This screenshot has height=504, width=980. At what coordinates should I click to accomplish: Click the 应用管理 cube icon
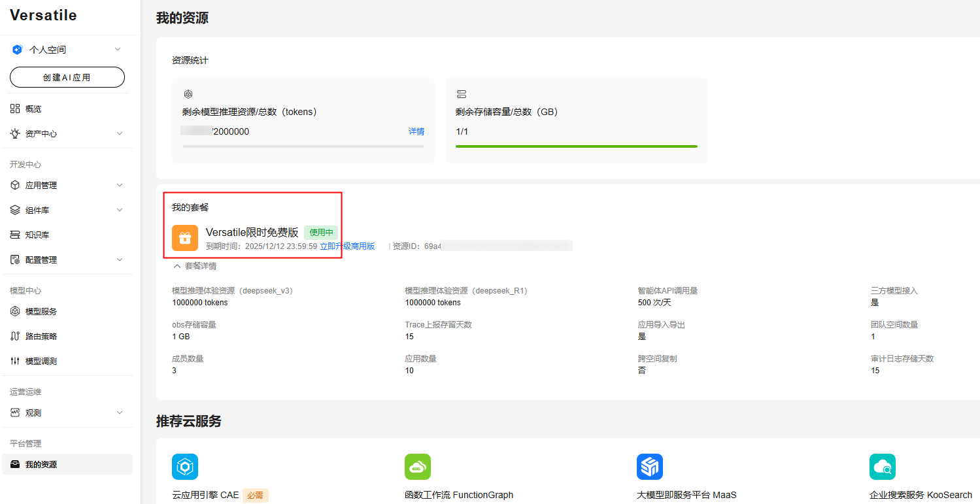click(x=15, y=186)
